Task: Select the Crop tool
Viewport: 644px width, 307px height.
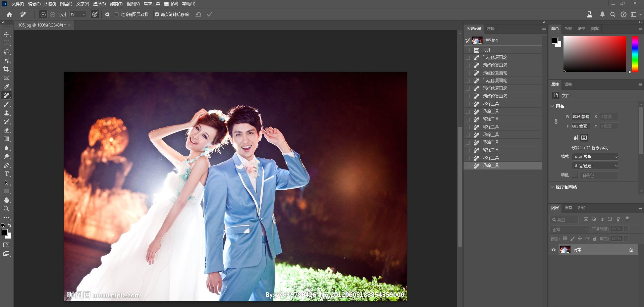Action: [x=6, y=69]
